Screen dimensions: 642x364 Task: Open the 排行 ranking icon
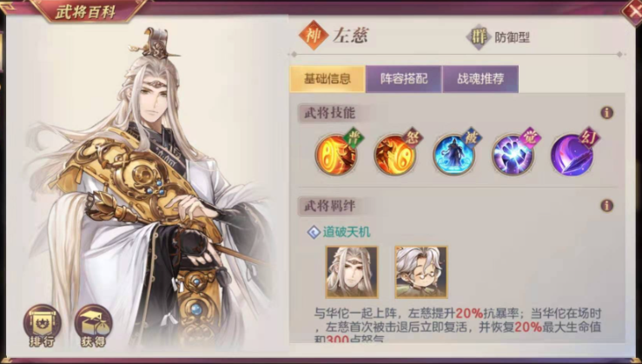(43, 327)
